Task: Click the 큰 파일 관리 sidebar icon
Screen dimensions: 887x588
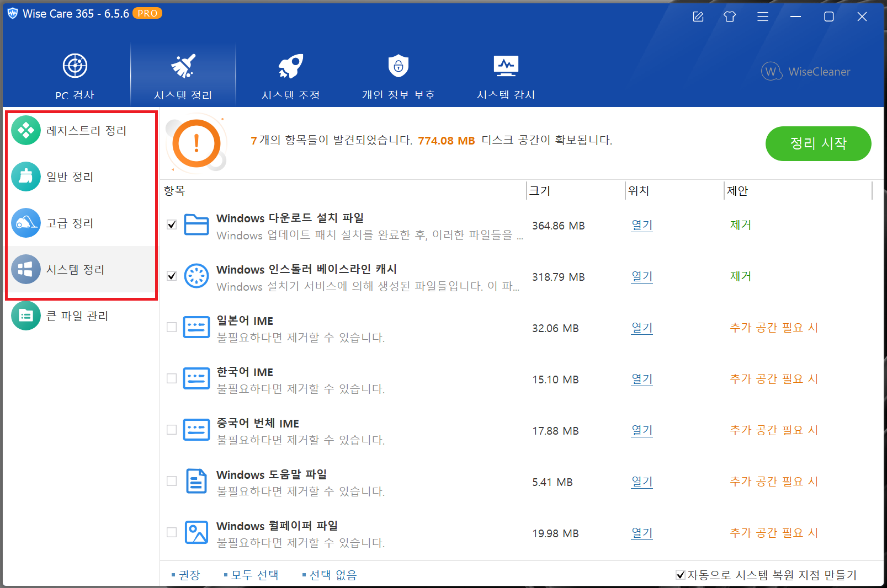Action: click(26, 316)
